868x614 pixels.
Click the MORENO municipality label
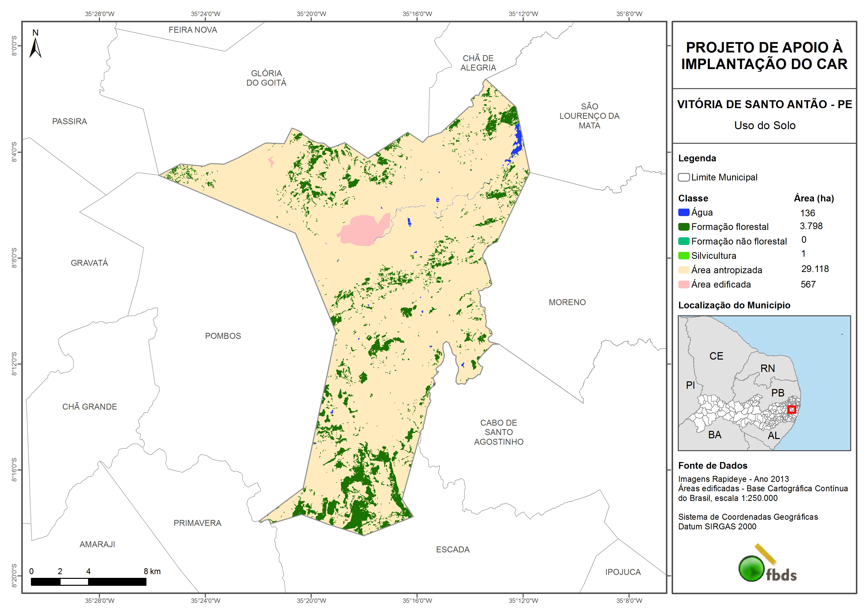click(x=567, y=302)
